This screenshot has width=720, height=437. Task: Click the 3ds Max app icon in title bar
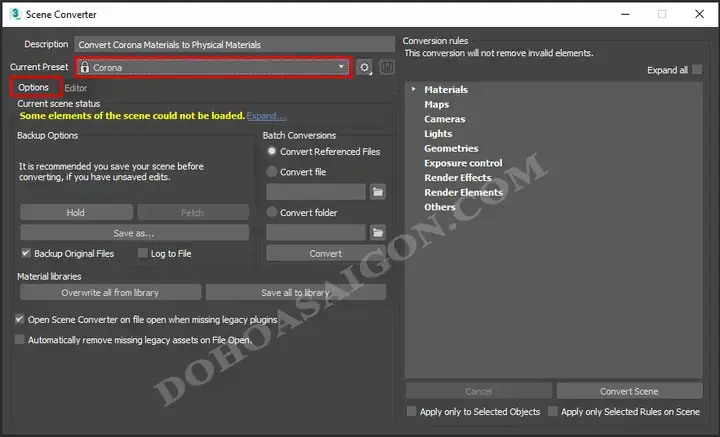point(15,14)
